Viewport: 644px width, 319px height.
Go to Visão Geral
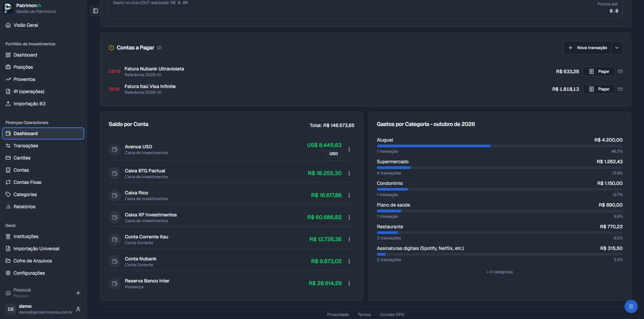43,25
